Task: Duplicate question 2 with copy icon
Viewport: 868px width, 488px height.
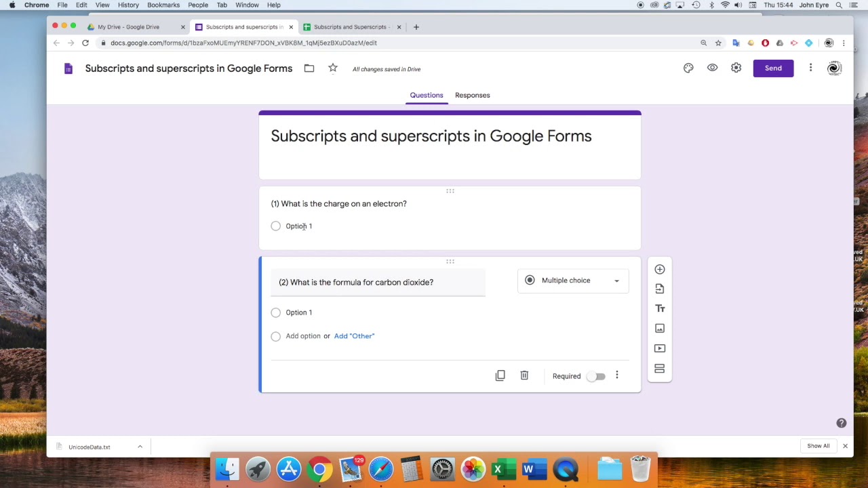Action: pos(500,375)
